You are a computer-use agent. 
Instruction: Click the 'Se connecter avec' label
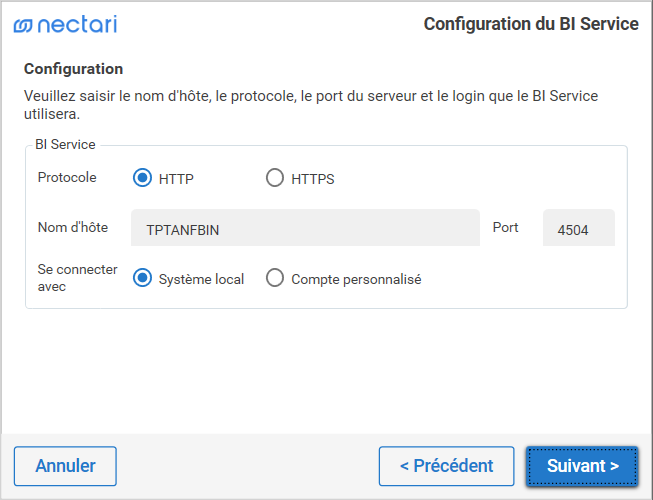[x=78, y=277]
